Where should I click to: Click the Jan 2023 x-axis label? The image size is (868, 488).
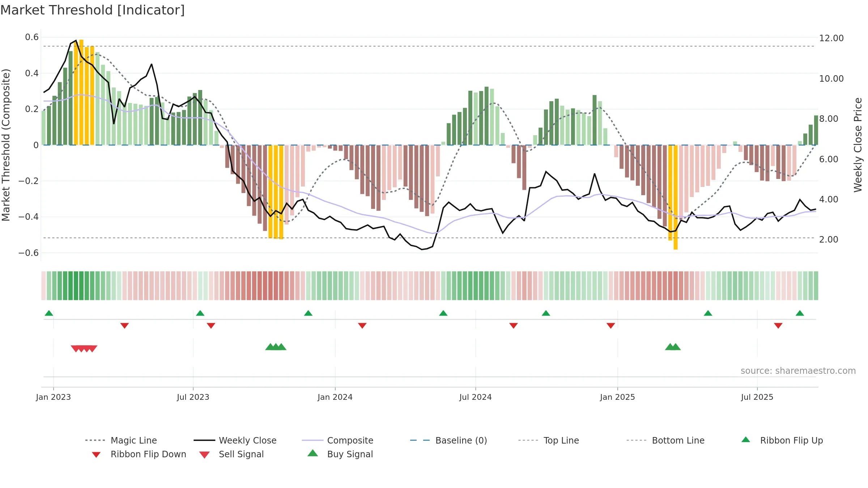[x=54, y=397]
